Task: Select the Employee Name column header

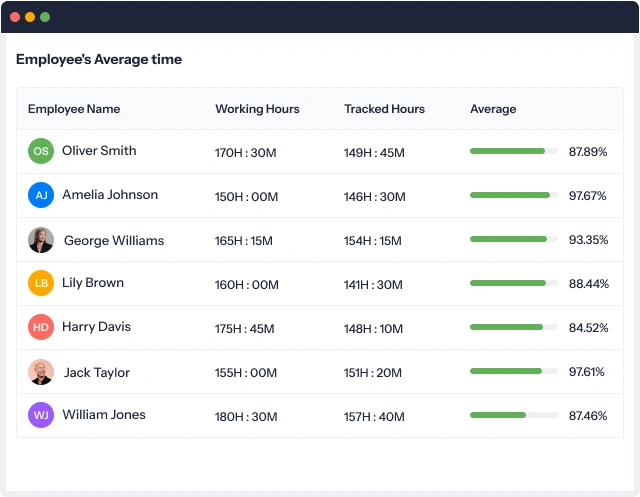Action: pos(74,109)
